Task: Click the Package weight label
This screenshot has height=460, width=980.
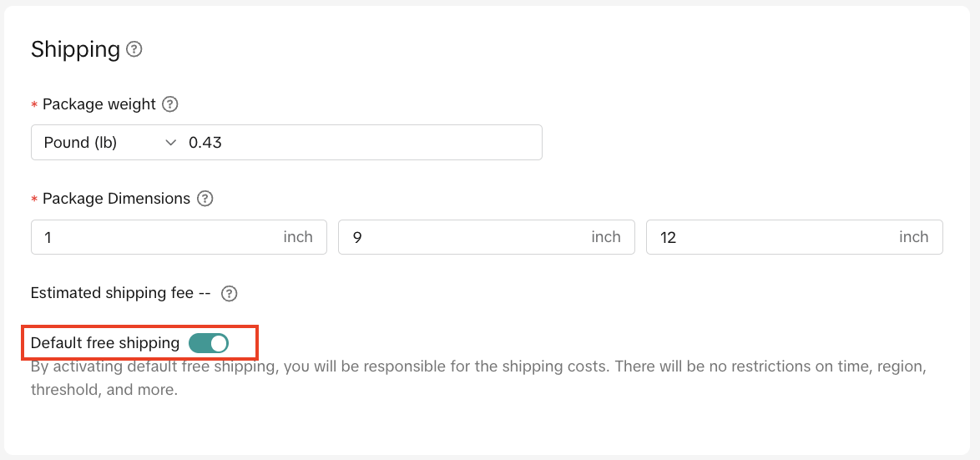Action: tap(99, 104)
